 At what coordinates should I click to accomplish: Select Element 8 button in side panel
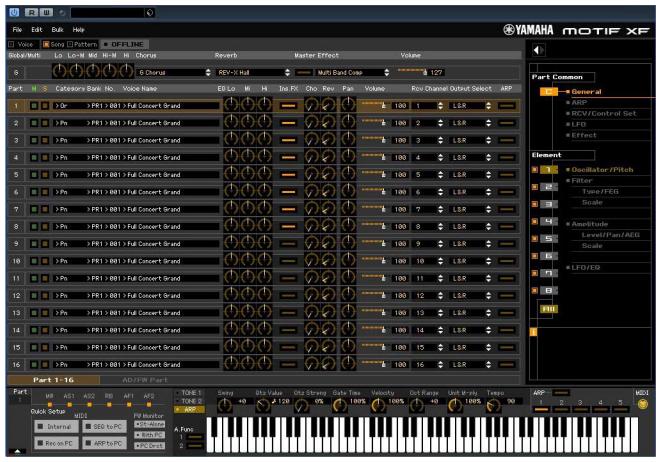point(548,290)
